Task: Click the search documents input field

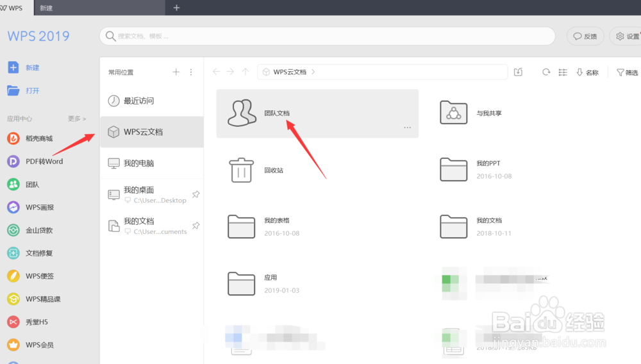Action: [x=327, y=36]
